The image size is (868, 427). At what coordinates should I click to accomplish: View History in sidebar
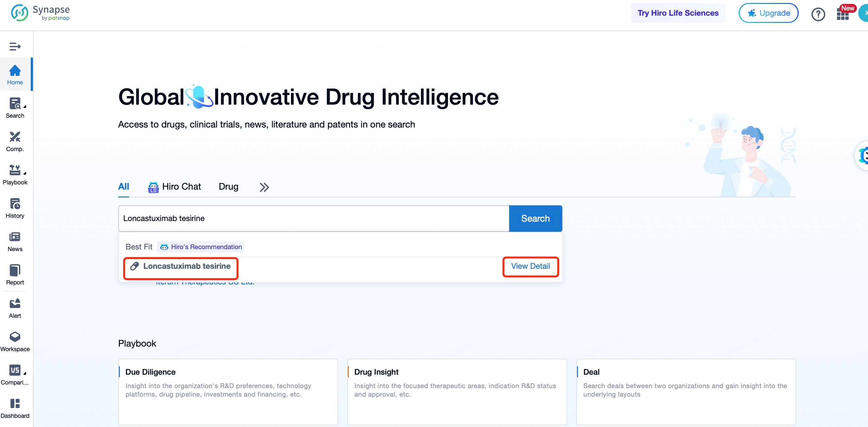(x=15, y=208)
